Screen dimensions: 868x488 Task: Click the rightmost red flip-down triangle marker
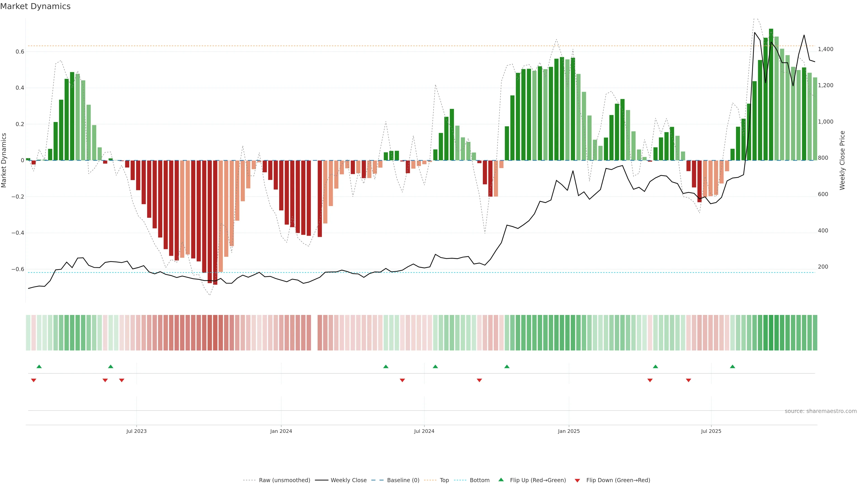pos(688,380)
